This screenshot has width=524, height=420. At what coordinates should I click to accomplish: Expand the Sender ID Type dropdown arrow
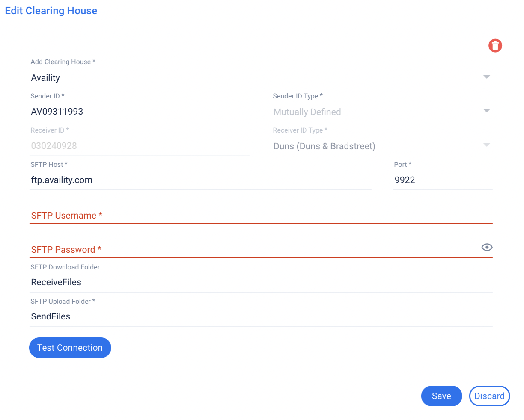point(486,111)
